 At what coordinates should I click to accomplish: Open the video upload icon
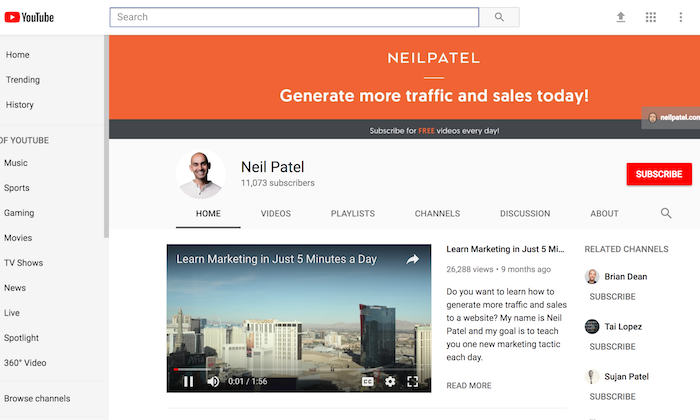tap(620, 17)
